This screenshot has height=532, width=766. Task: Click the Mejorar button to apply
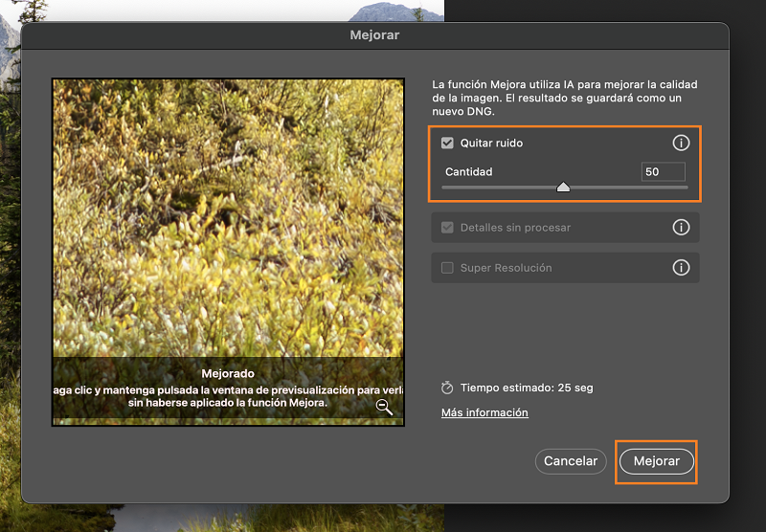(656, 461)
